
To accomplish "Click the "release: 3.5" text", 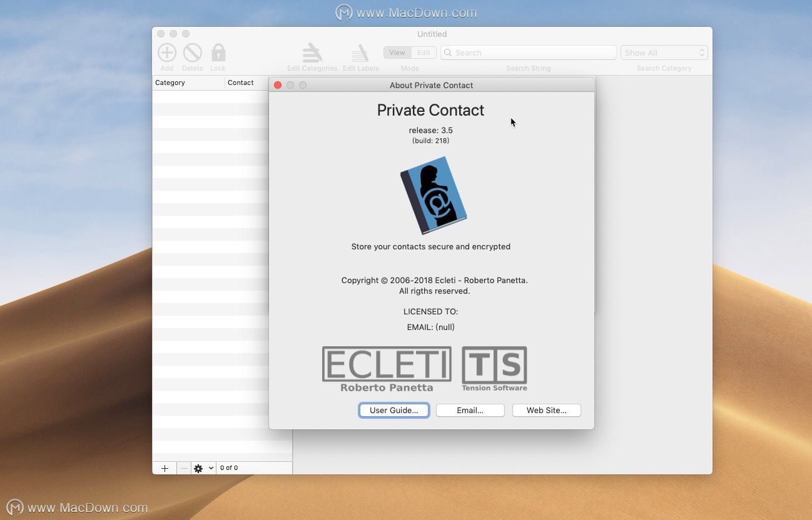I will pos(430,130).
